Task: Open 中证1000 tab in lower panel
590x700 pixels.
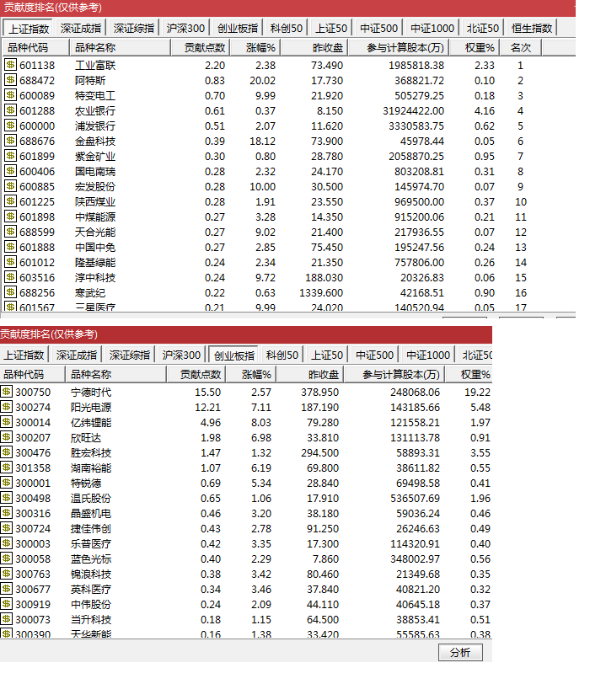Action: (x=428, y=355)
